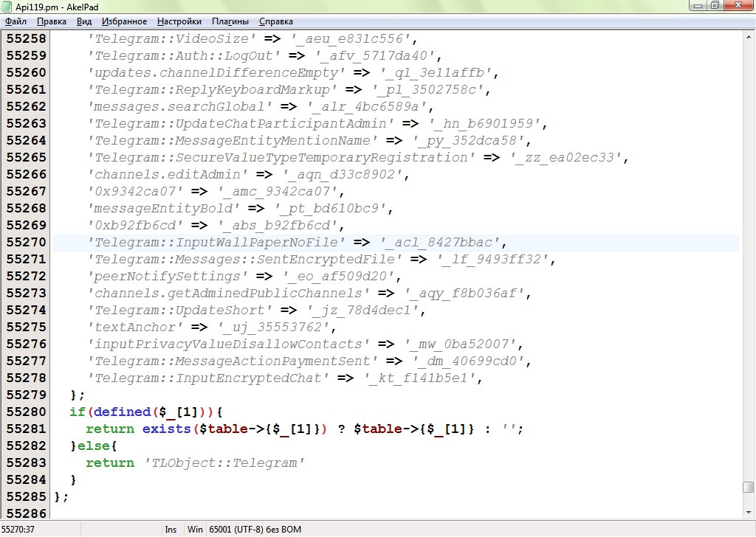Click the scrollbar up arrow

point(749,37)
